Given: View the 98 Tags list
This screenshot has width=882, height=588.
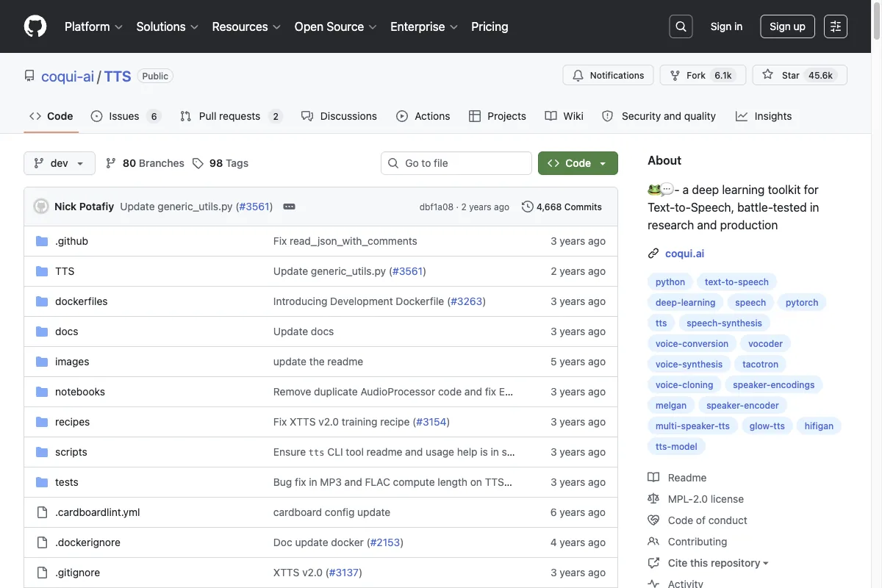Looking at the screenshot, I should click(220, 163).
